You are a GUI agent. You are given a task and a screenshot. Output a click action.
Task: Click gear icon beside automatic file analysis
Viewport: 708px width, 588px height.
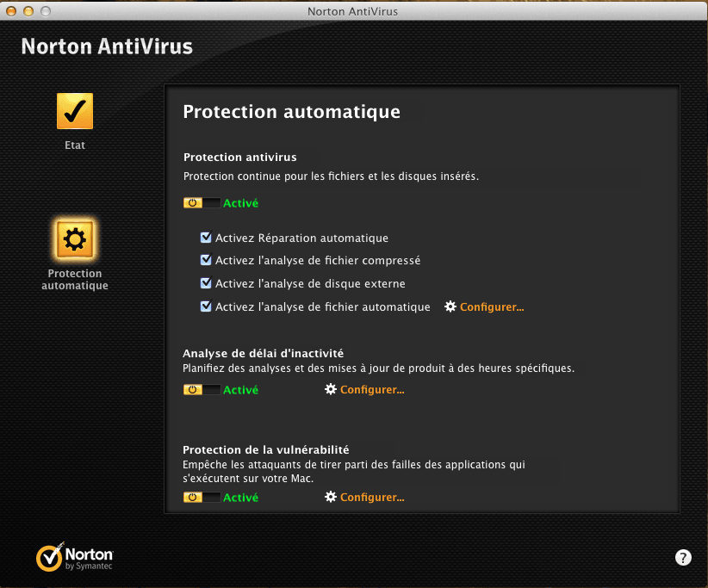pyautogui.click(x=450, y=306)
